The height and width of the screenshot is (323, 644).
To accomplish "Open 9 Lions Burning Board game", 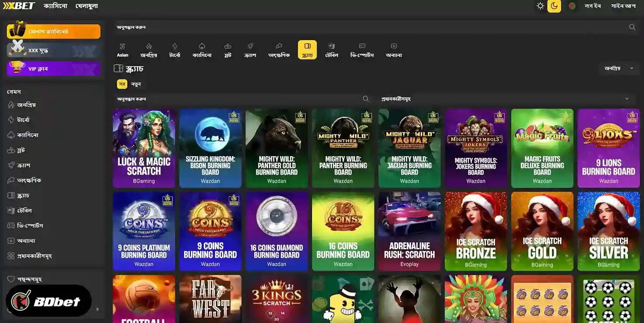I will (608, 148).
